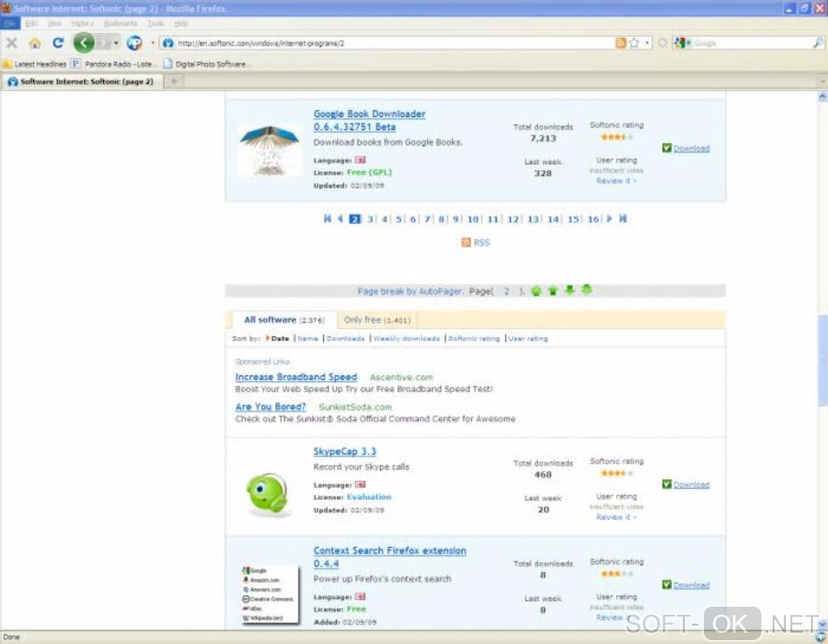Screen dimensions: 828x644
Task: Open Context Search Firefox extension link
Action: click(x=390, y=557)
